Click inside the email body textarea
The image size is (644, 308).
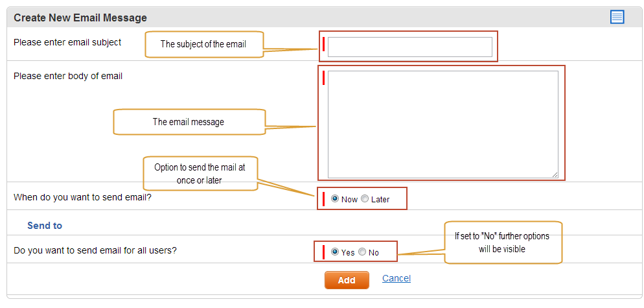pyautogui.click(x=443, y=124)
